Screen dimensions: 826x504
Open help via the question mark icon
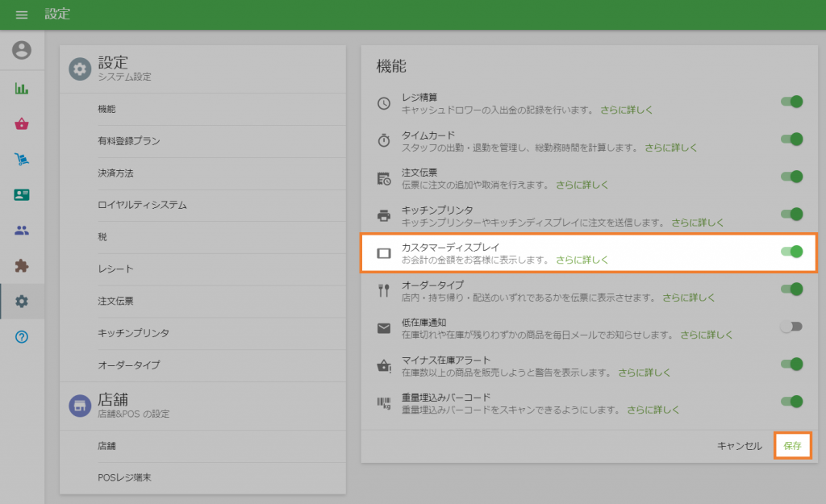click(x=22, y=337)
